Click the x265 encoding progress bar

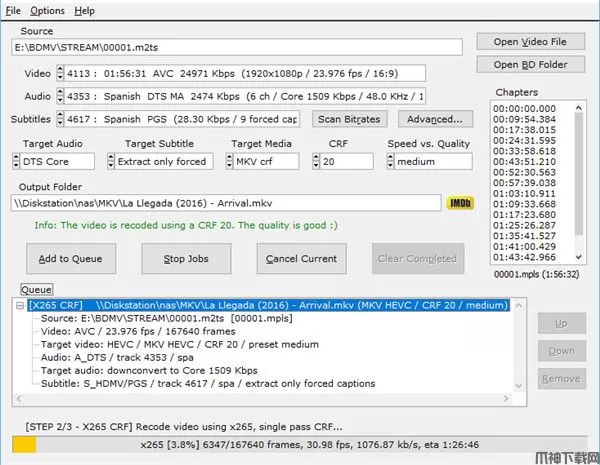[x=300, y=444]
